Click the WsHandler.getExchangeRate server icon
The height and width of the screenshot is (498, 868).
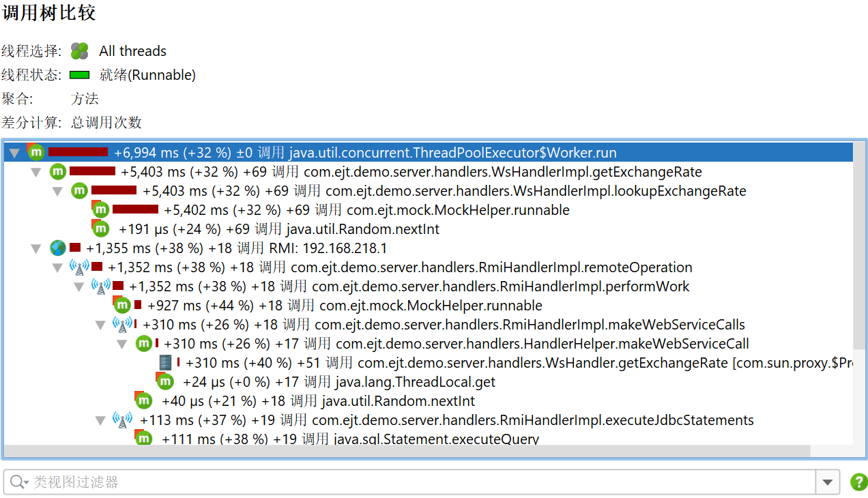tap(165, 362)
